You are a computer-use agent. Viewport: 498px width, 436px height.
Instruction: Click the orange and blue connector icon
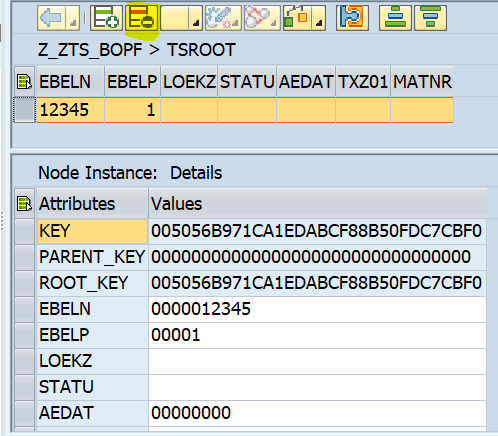[352, 18]
